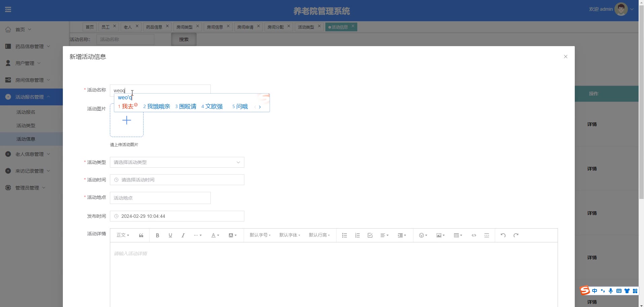This screenshot has width=644, height=307.
Task: Open the text alignment options
Action: point(385,235)
